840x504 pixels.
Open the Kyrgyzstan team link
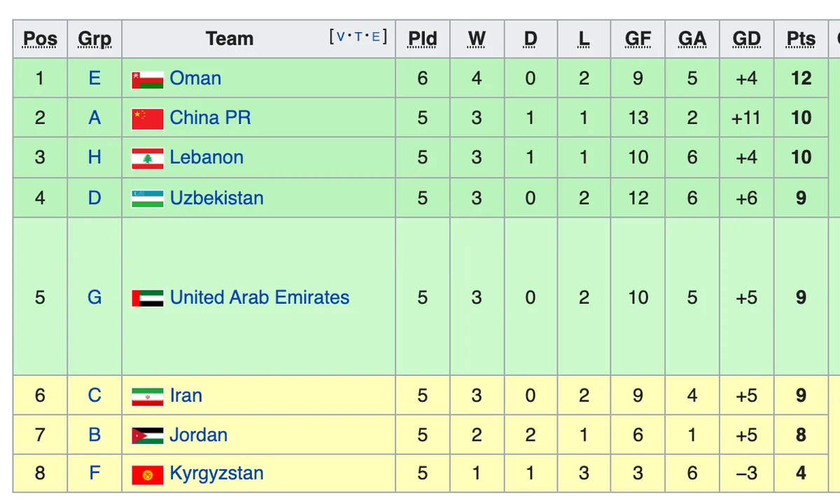pos(217,473)
